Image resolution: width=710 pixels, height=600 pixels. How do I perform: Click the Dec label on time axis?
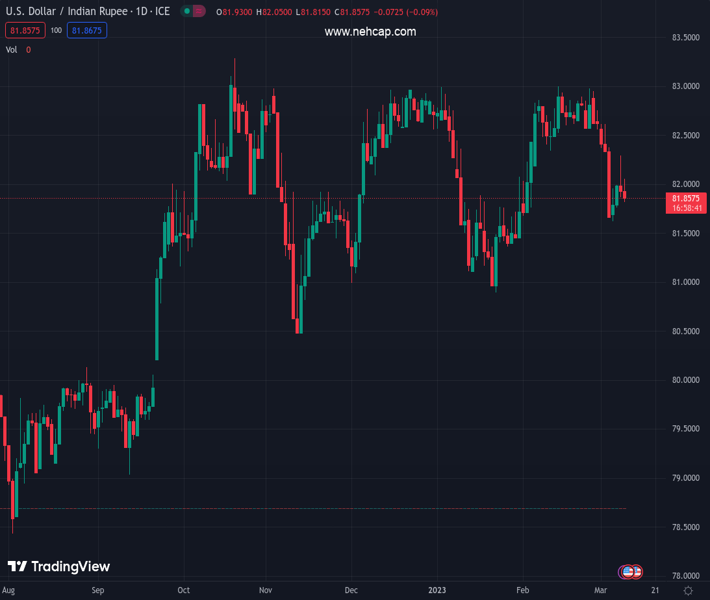click(352, 591)
